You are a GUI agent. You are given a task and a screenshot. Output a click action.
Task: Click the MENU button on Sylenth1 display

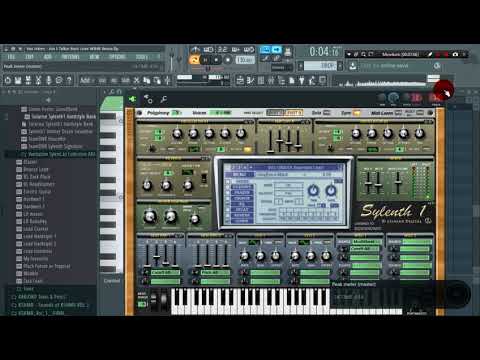click(239, 174)
